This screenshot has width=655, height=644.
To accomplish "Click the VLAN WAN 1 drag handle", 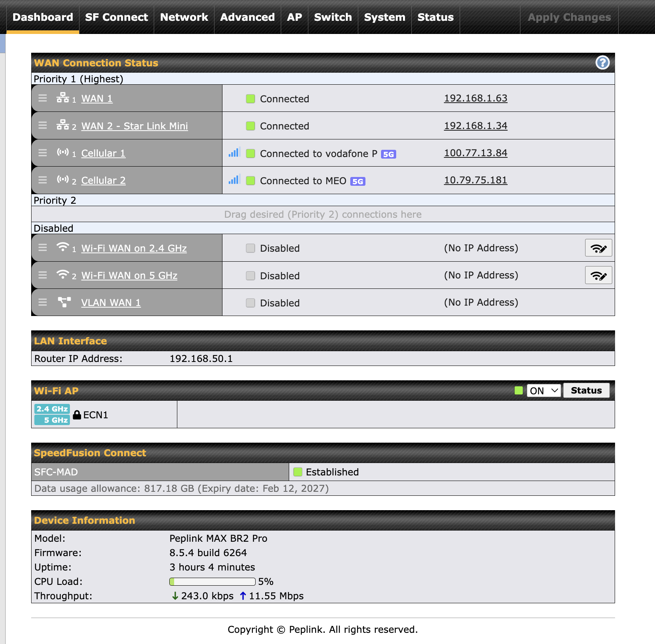I will pos(43,302).
